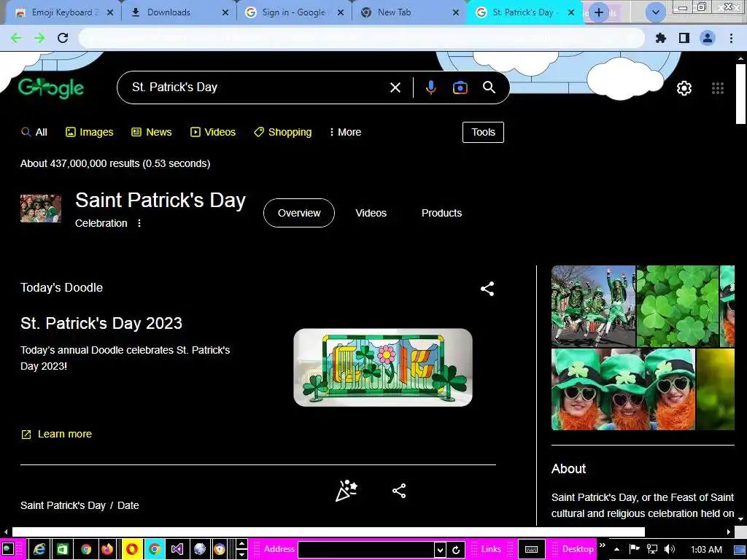Open the dancing leprechauns parade photo
747x560 pixels.
pyautogui.click(x=593, y=306)
